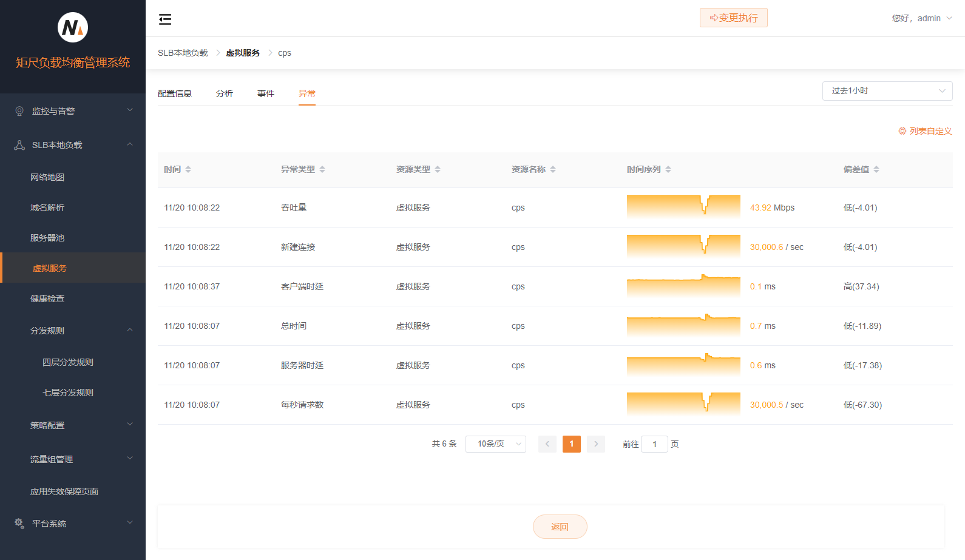965x560 pixels.
Task: Click the 平台系统 gear icon
Action: (x=19, y=523)
